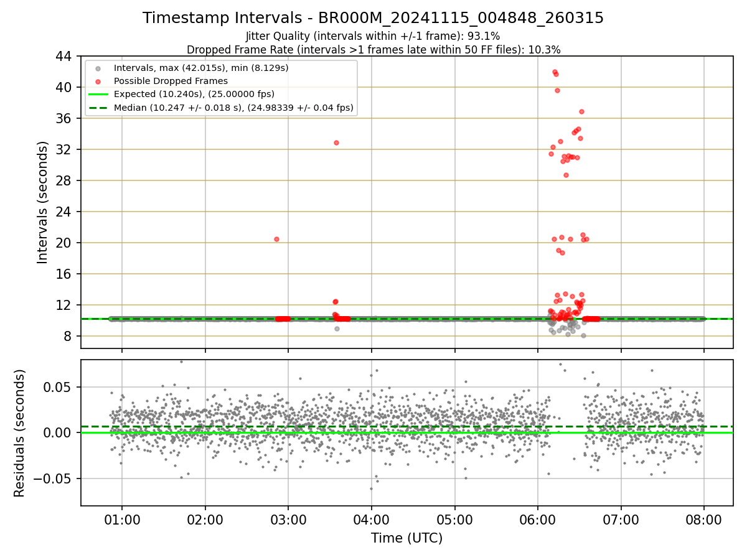Click the Time (UTC) axis label
This screenshot has width=747, height=560.
click(x=406, y=538)
